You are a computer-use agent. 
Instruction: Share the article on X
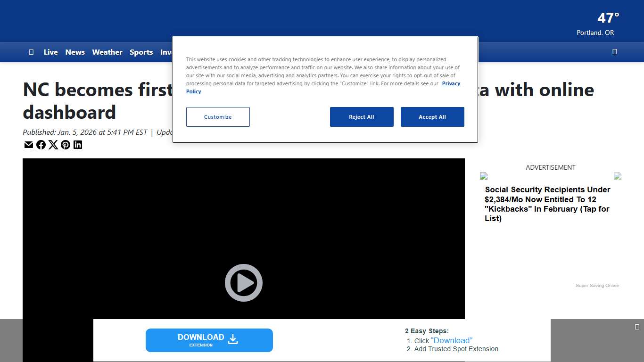(53, 145)
